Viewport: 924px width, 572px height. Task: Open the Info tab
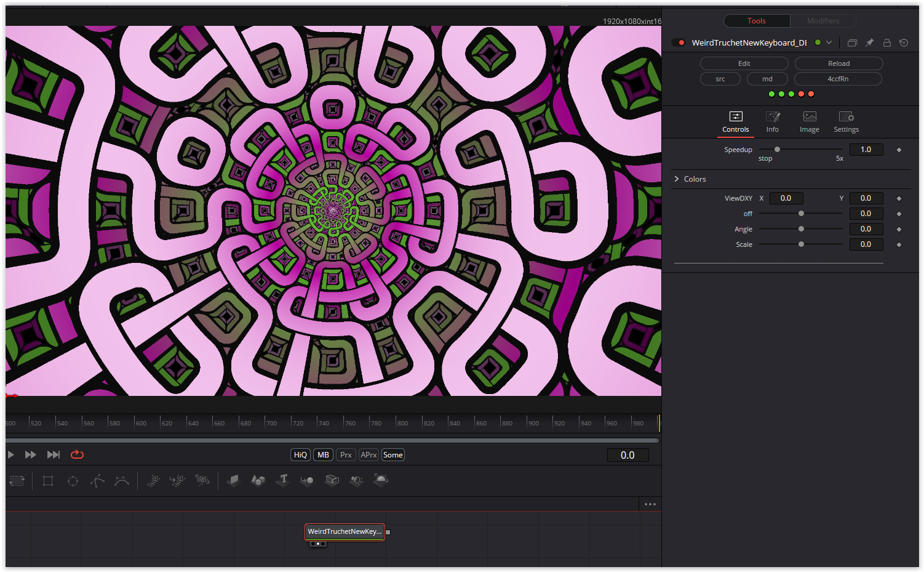point(773,122)
